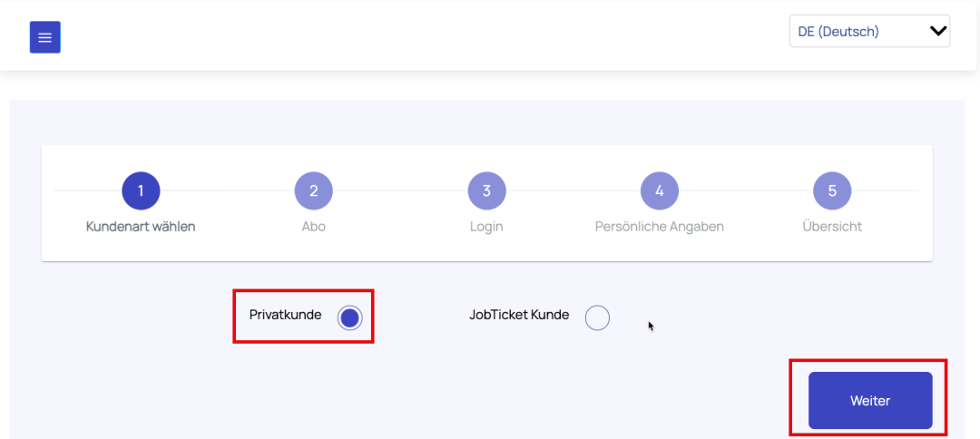The image size is (980, 439).
Task: Click the JobTicket Kunde label text
Action: (x=519, y=315)
